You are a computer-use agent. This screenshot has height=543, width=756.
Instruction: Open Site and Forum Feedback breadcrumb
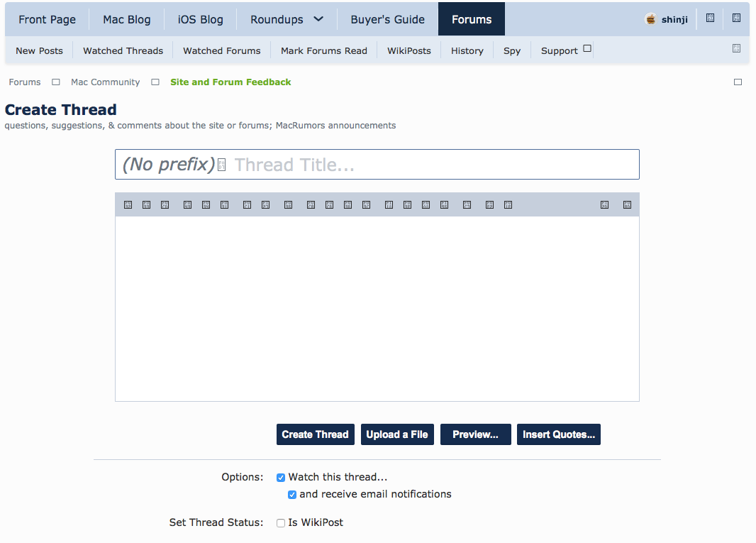(x=230, y=82)
